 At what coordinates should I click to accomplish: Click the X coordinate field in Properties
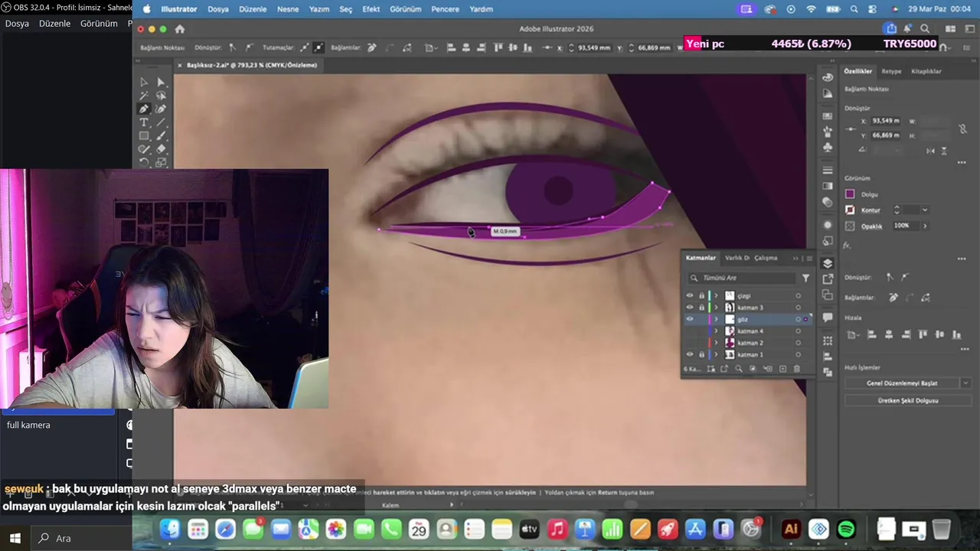point(887,121)
